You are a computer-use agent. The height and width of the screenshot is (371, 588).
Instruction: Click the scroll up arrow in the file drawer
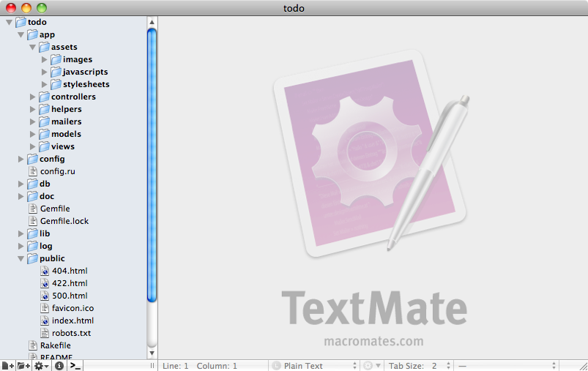152,22
